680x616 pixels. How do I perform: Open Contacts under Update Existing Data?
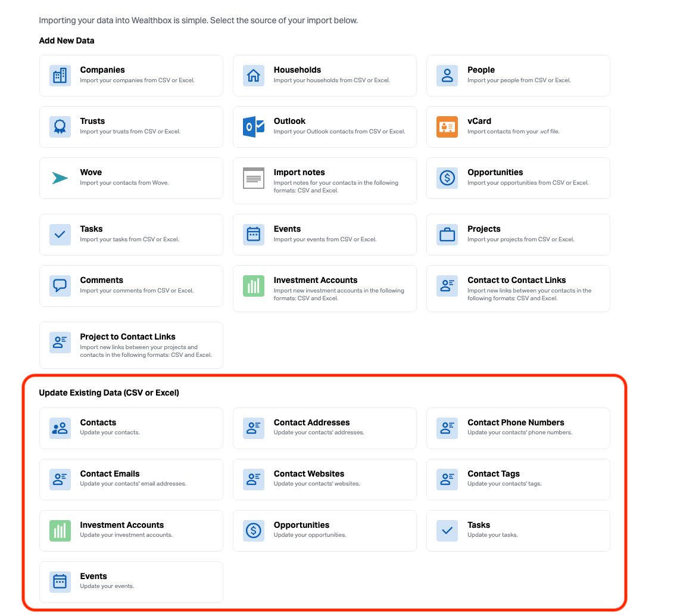tap(130, 428)
